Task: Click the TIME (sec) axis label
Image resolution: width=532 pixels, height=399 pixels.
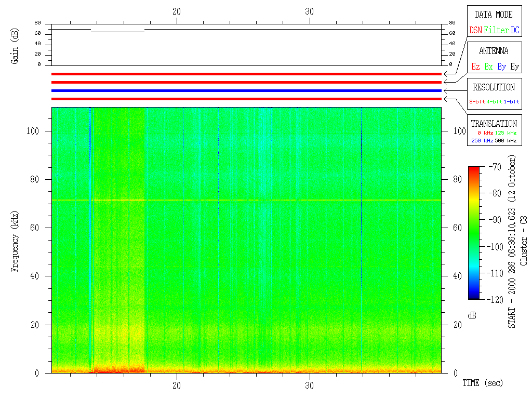Action: coord(483,383)
